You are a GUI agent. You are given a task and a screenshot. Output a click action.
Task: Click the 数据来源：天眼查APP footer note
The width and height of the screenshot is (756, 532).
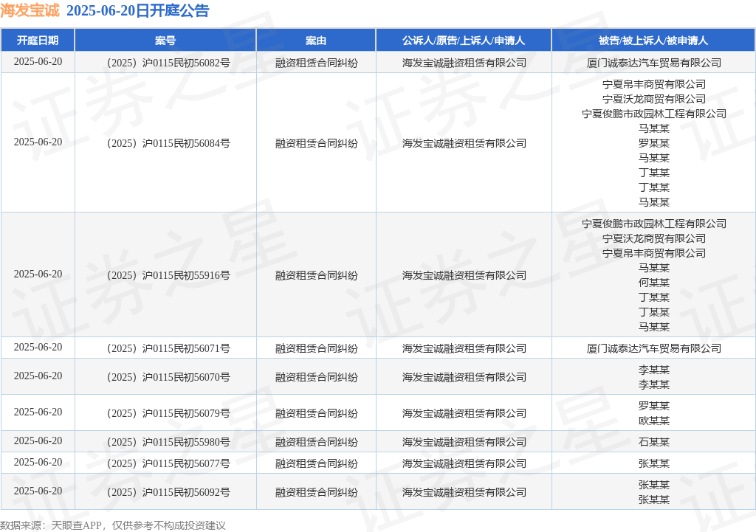pos(113,525)
